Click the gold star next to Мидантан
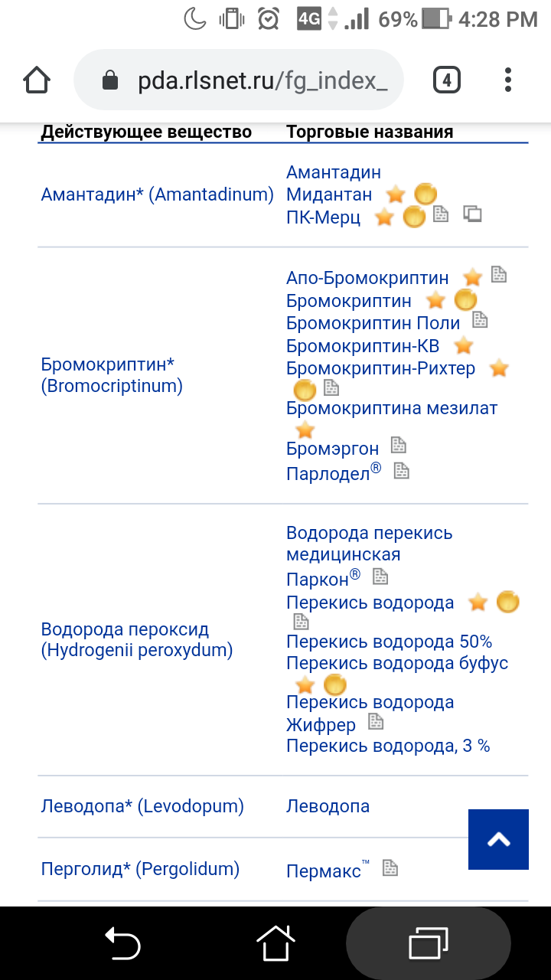The image size is (551, 980). click(x=396, y=194)
